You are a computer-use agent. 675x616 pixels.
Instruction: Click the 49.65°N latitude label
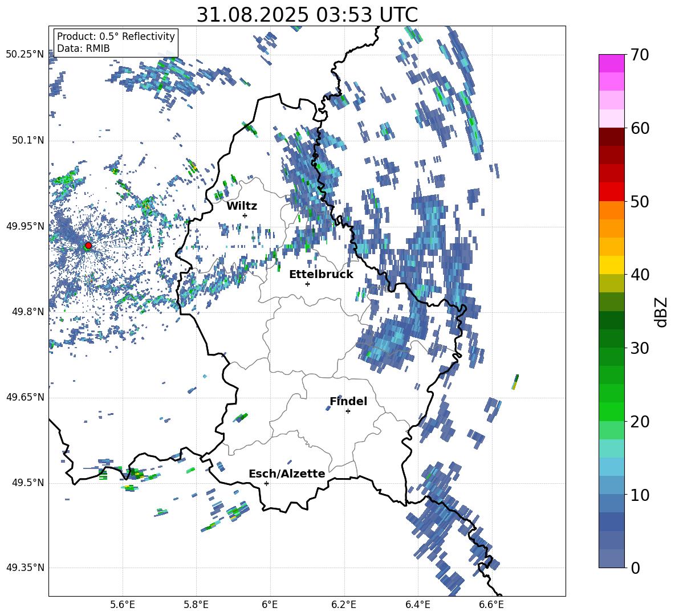[25, 397]
